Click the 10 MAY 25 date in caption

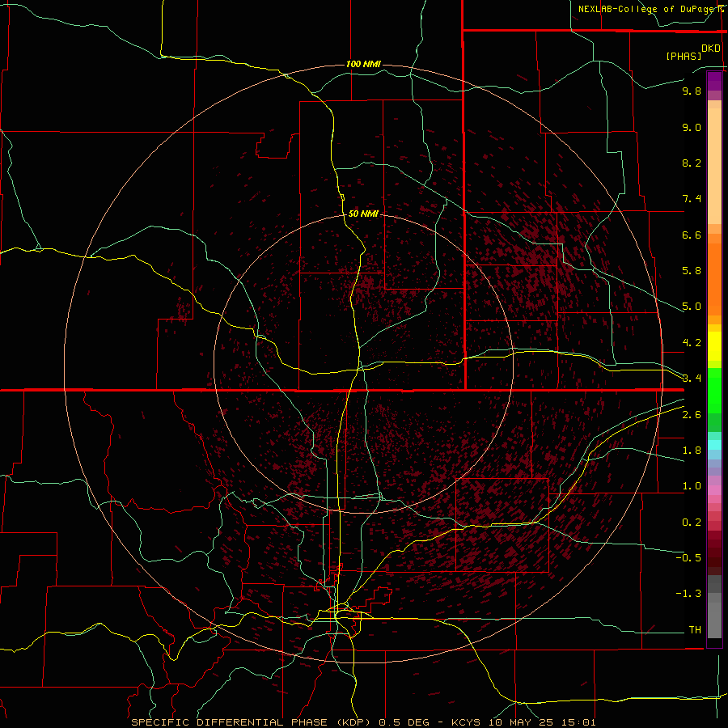tap(519, 722)
